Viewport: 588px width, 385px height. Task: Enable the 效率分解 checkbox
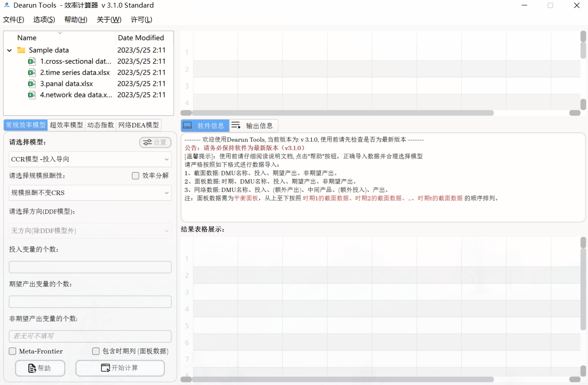pos(136,175)
